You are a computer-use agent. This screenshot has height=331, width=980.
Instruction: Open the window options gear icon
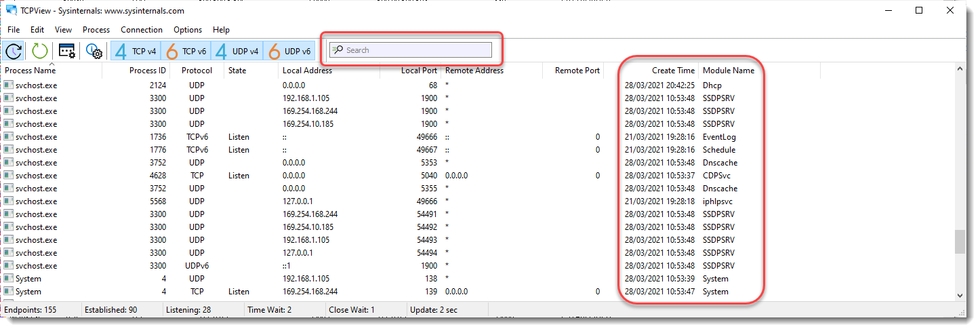click(66, 50)
